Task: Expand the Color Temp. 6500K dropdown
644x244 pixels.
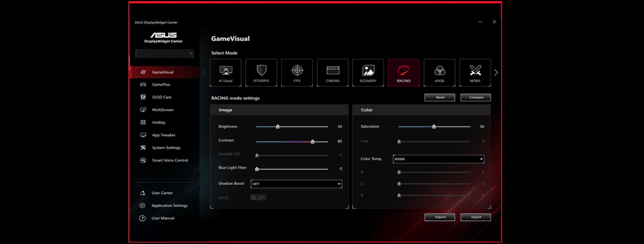Action: 438,159
